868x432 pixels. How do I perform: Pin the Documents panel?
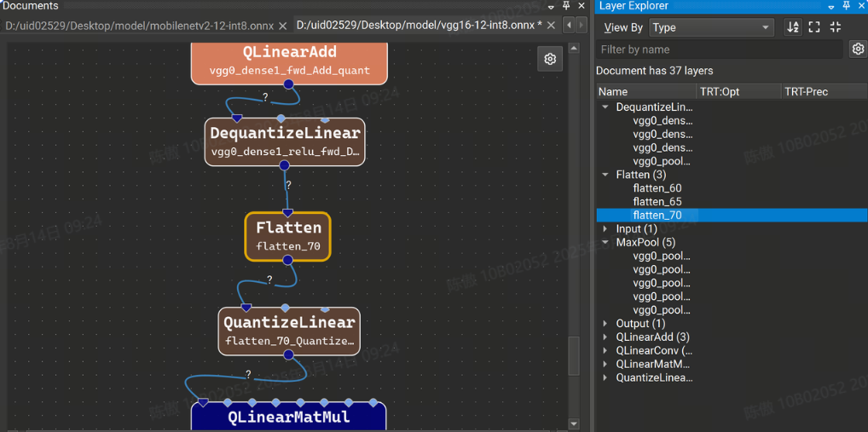coord(566,5)
